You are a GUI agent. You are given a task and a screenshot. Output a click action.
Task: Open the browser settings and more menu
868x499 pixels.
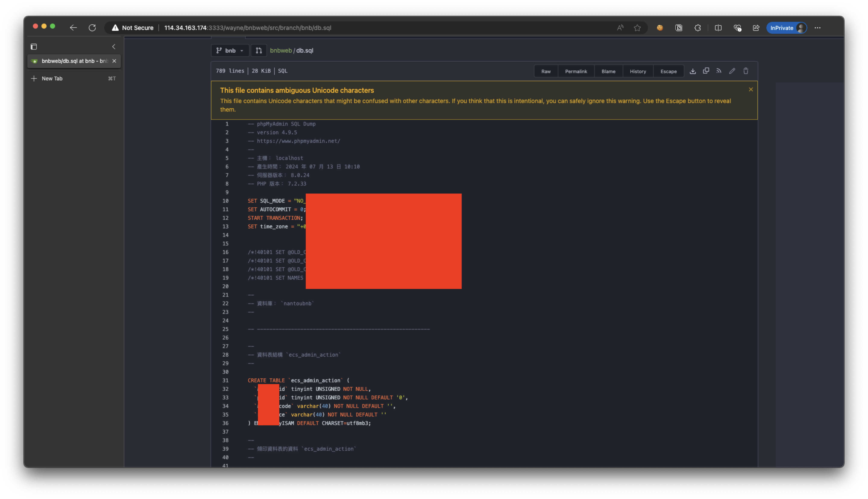click(x=817, y=28)
